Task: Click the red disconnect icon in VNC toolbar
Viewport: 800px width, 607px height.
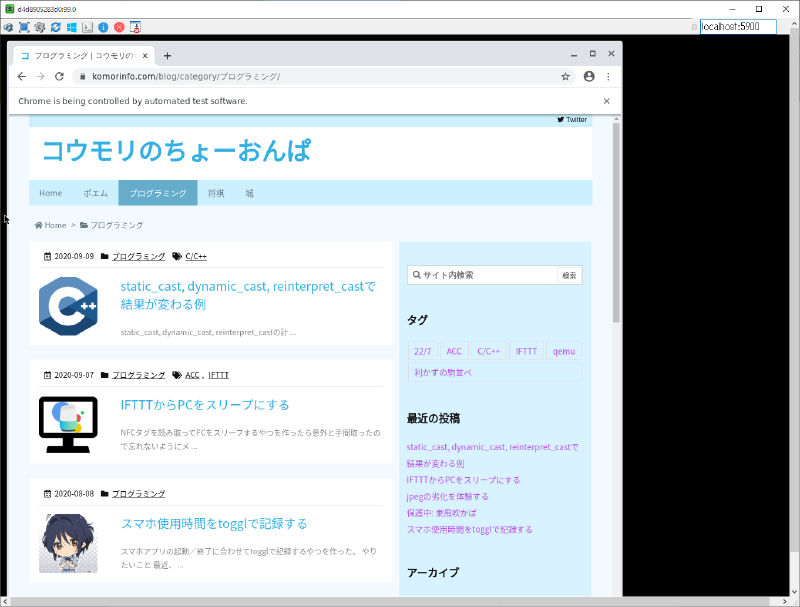Action: [x=119, y=27]
